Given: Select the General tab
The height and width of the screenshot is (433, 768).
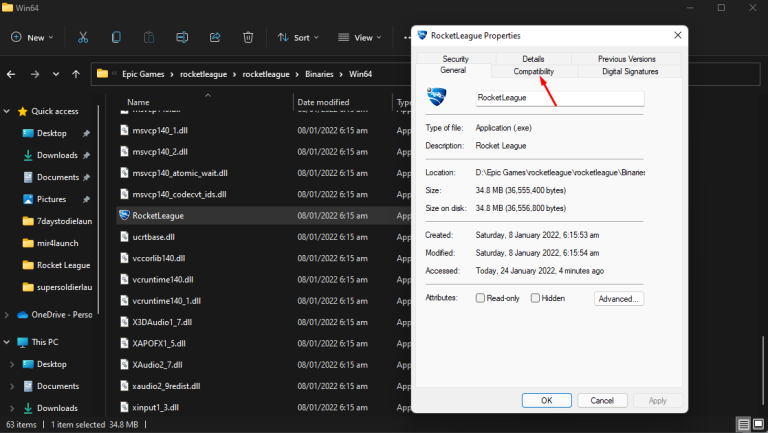Looking at the screenshot, I should tap(453, 70).
